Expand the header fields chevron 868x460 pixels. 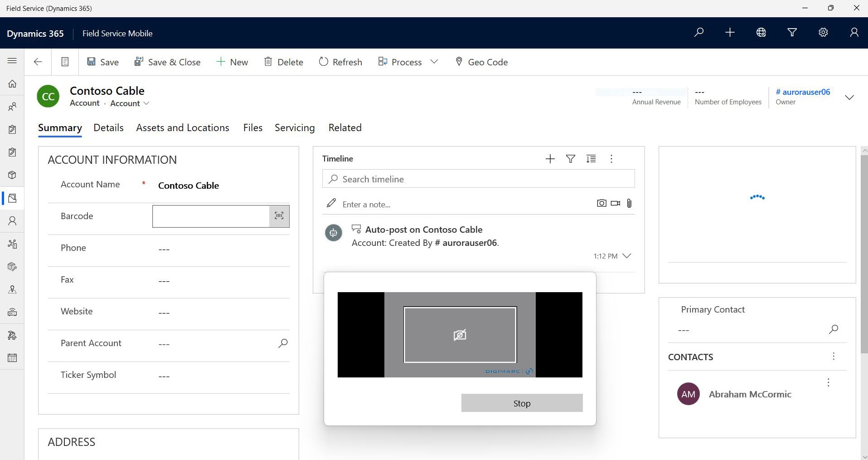click(849, 97)
